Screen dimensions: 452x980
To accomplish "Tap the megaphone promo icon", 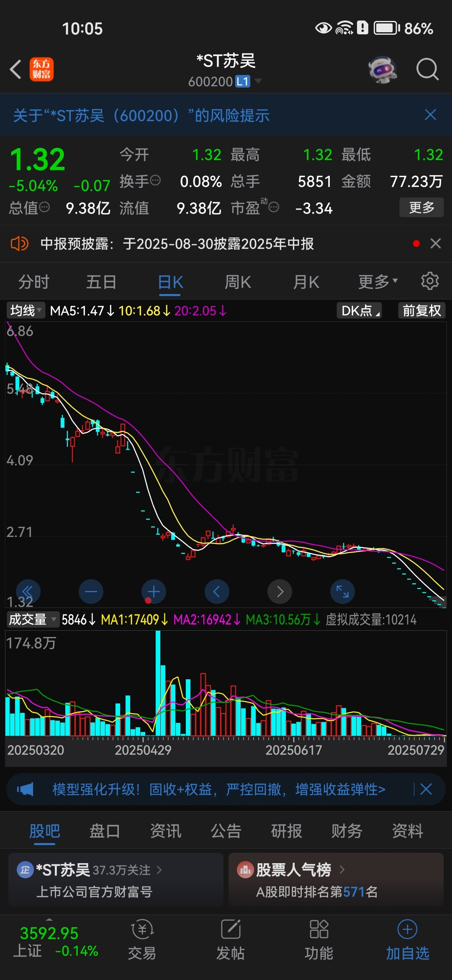I will [25, 789].
